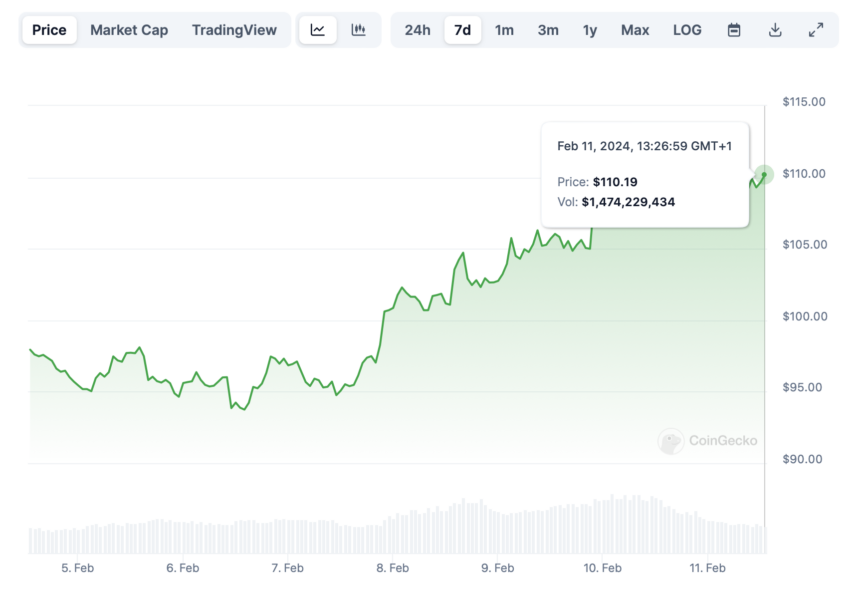Viewport: 850px width, 596px height.
Task: Expand chart to fullscreen
Action: (x=816, y=30)
